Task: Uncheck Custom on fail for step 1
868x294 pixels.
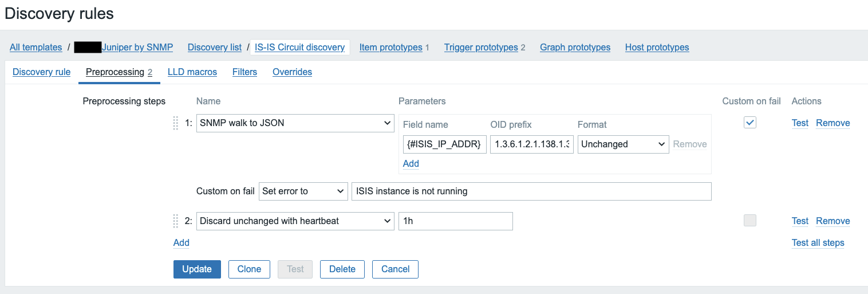Action: pos(750,123)
